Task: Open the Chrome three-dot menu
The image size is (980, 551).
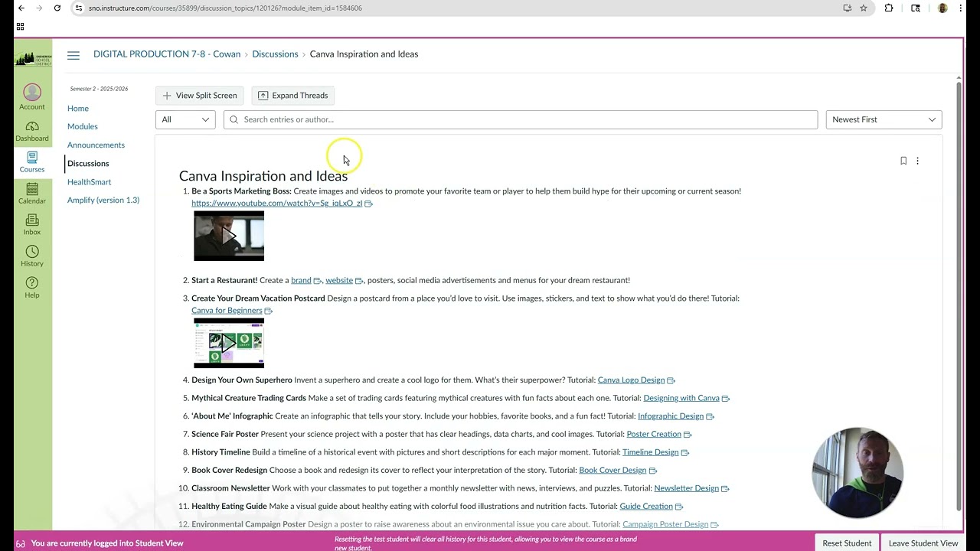Action: (x=961, y=8)
